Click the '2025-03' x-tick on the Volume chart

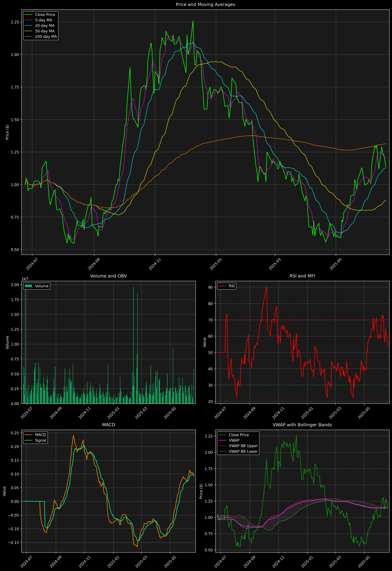(141, 413)
